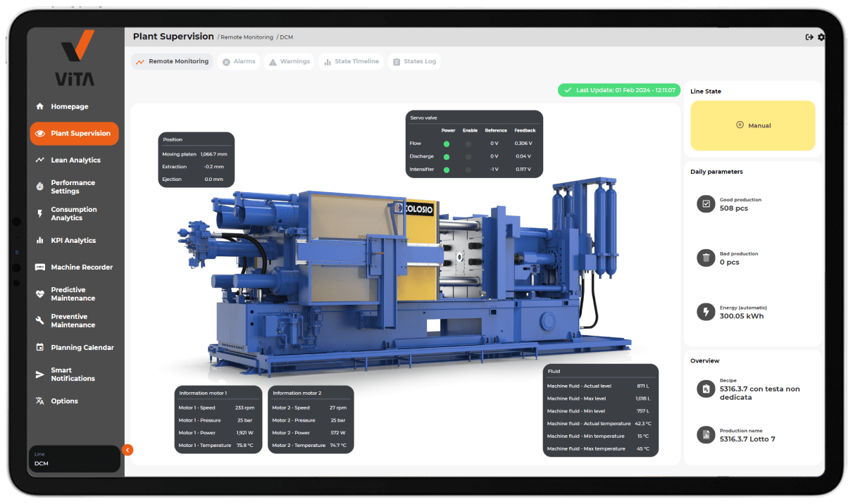The image size is (853, 504).
Task: Click Machine fluid Actual level 871 L
Action: point(642,386)
